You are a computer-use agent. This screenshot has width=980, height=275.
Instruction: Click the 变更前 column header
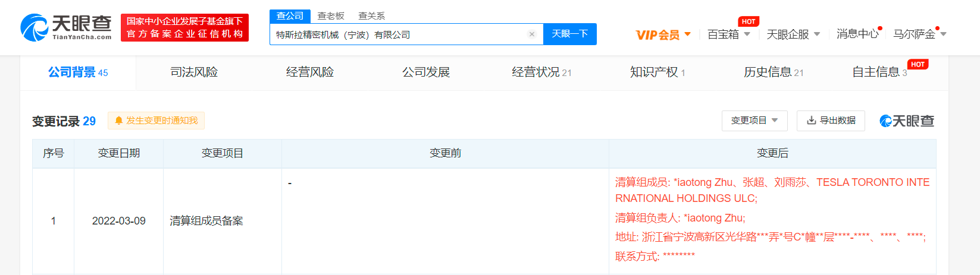tap(445, 153)
